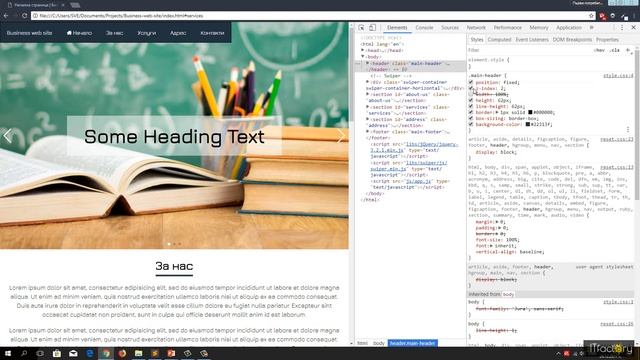Open the Microsoft Store taskbar icon
640x360 pixels.
tap(57, 353)
